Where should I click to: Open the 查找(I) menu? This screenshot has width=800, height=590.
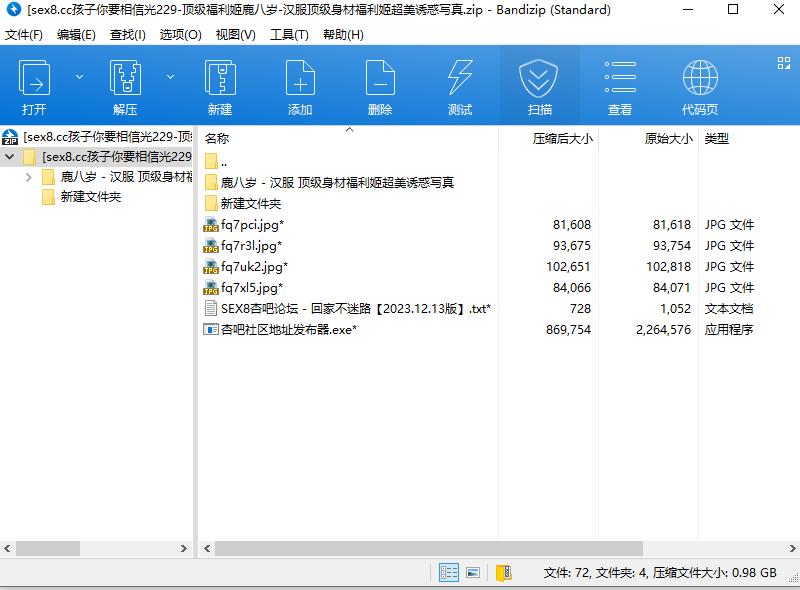pyautogui.click(x=128, y=35)
